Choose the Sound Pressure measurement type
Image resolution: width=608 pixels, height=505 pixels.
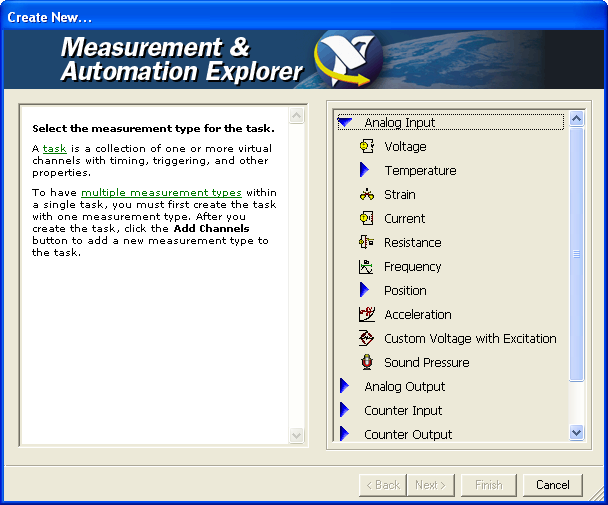[427, 363]
